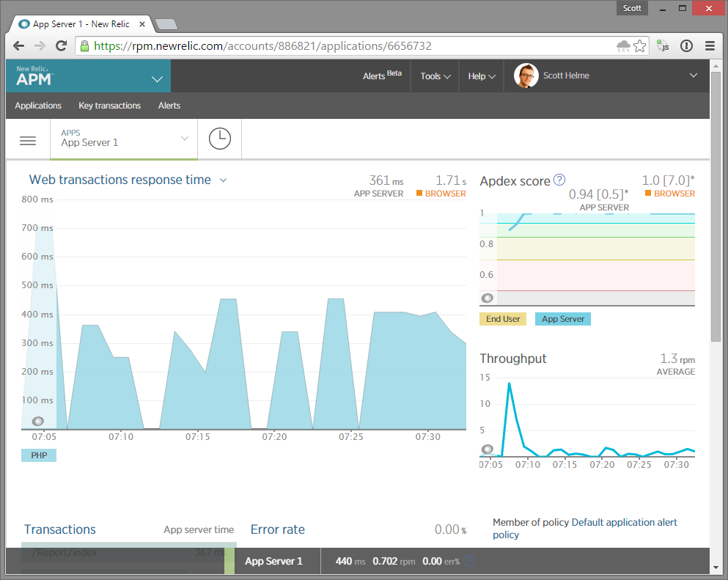Open the sidebar hamburger menu beside Apps

pyautogui.click(x=28, y=140)
